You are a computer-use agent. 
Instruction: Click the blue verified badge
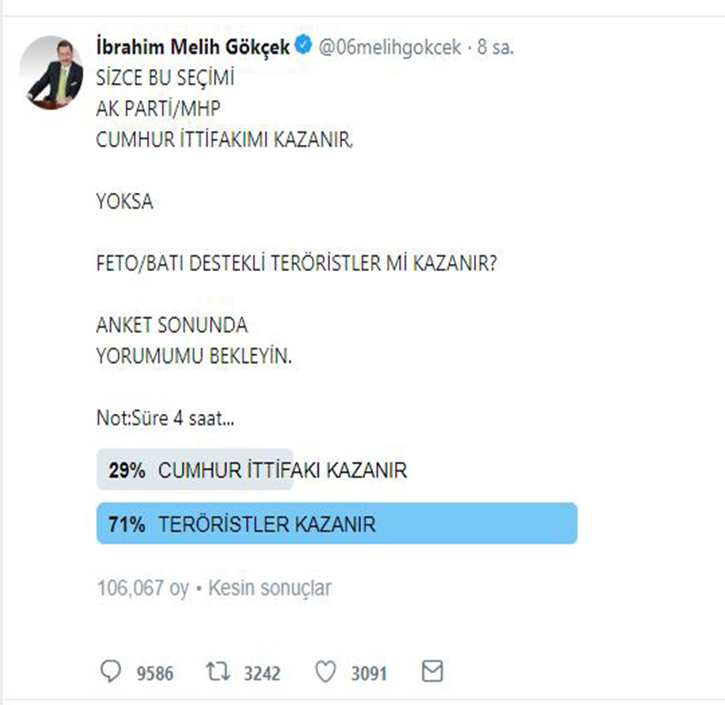point(304,47)
